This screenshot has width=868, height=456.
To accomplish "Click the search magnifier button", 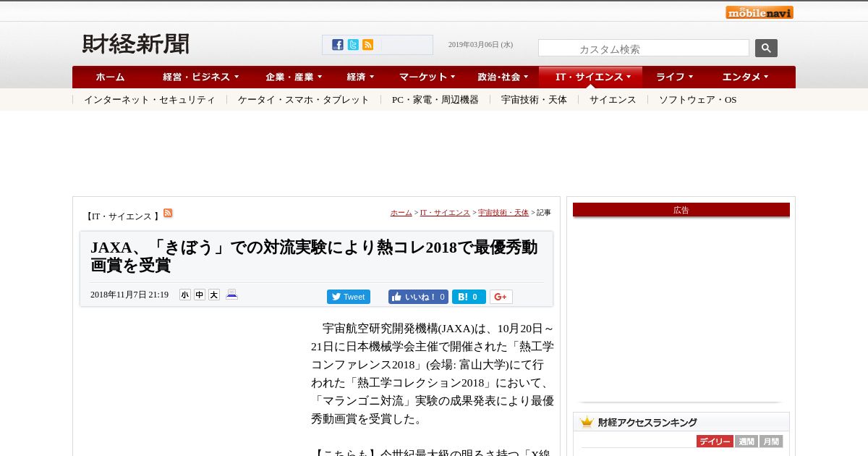I will click(766, 48).
